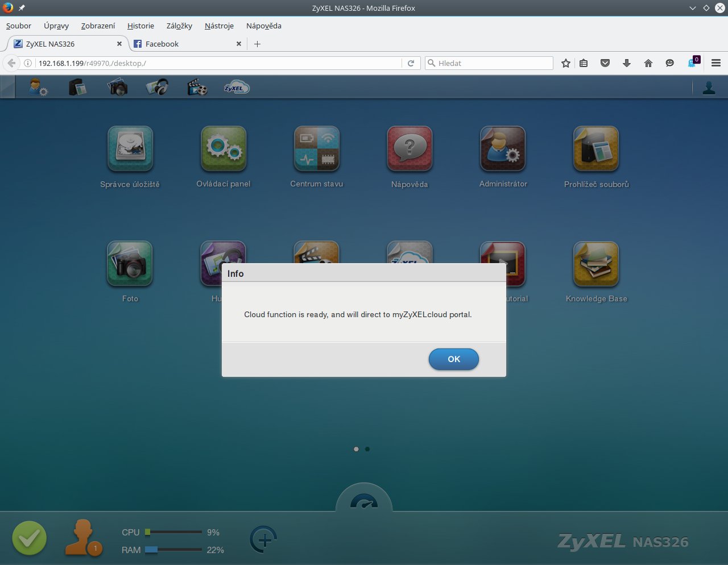Click the Firefox logo in the title bar
The image size is (728, 565).
point(8,8)
